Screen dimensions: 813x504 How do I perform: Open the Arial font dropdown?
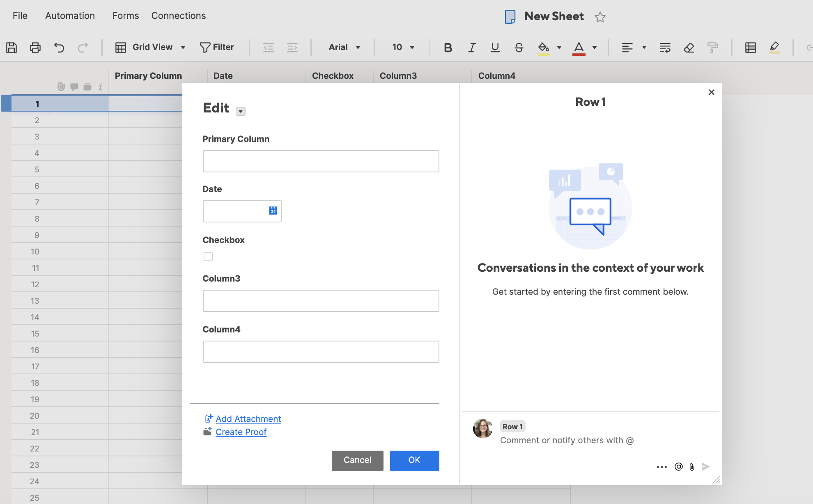tap(358, 48)
